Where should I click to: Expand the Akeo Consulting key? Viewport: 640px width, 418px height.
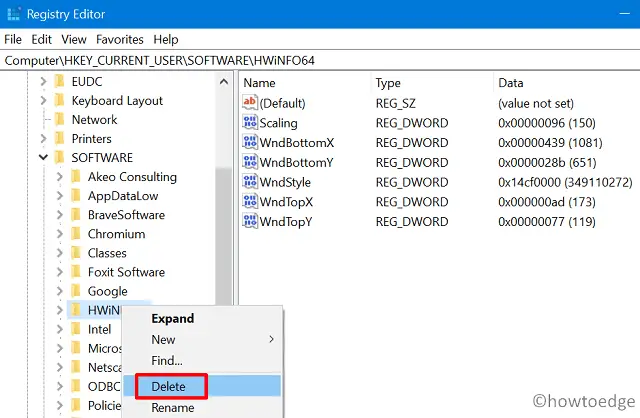[59, 177]
